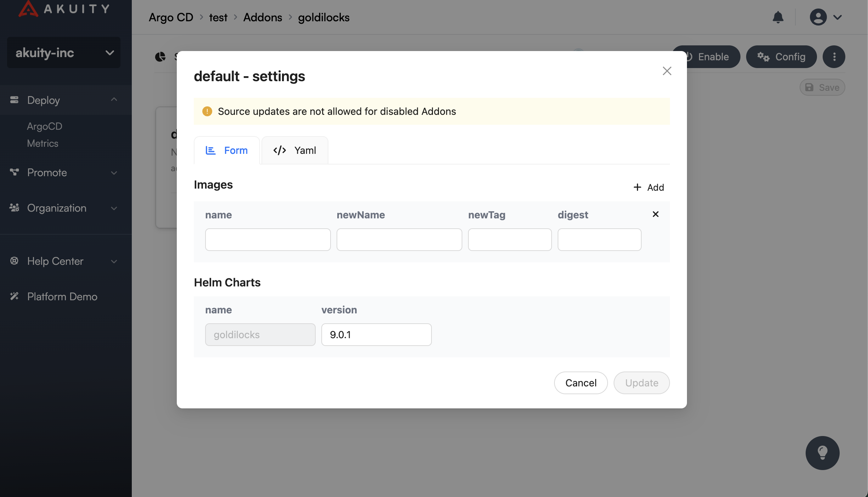Add a new image entry
This screenshot has height=497, width=868.
[648, 187]
